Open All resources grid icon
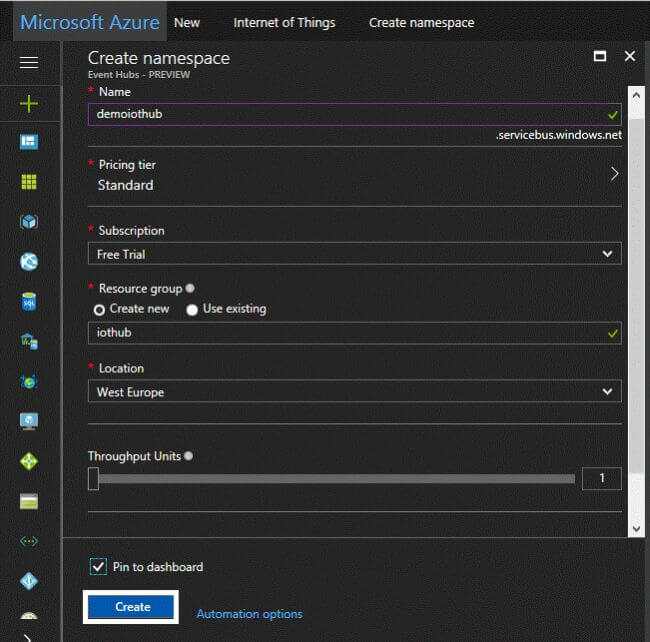 coord(29,182)
